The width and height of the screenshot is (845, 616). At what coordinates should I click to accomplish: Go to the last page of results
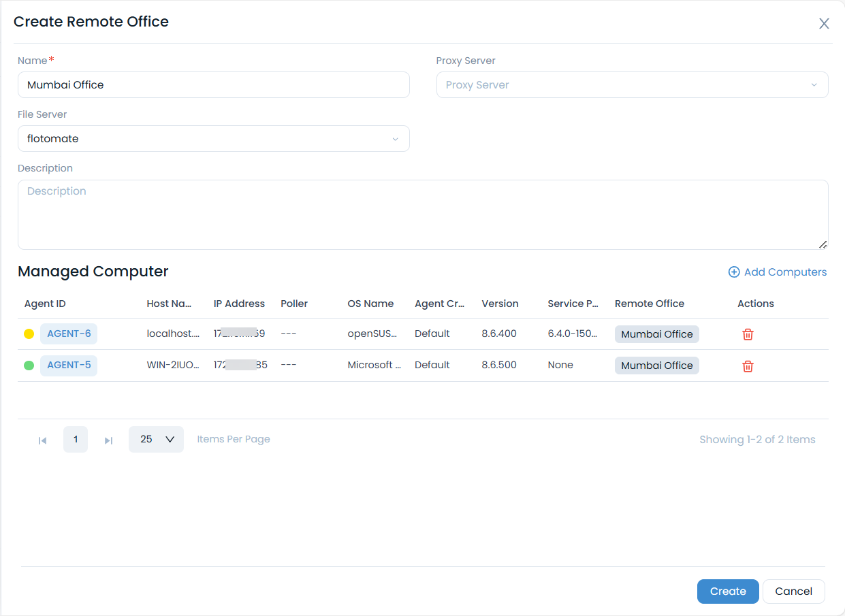108,440
